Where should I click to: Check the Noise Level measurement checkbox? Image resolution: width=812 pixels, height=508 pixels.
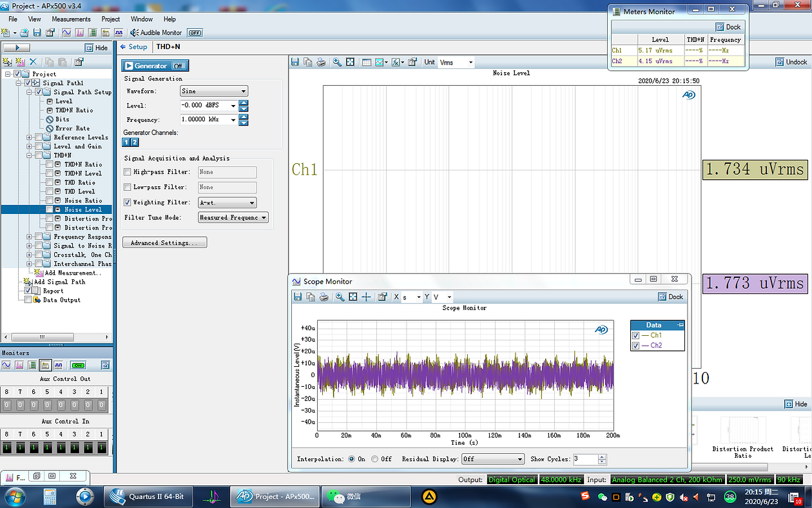[x=49, y=210]
